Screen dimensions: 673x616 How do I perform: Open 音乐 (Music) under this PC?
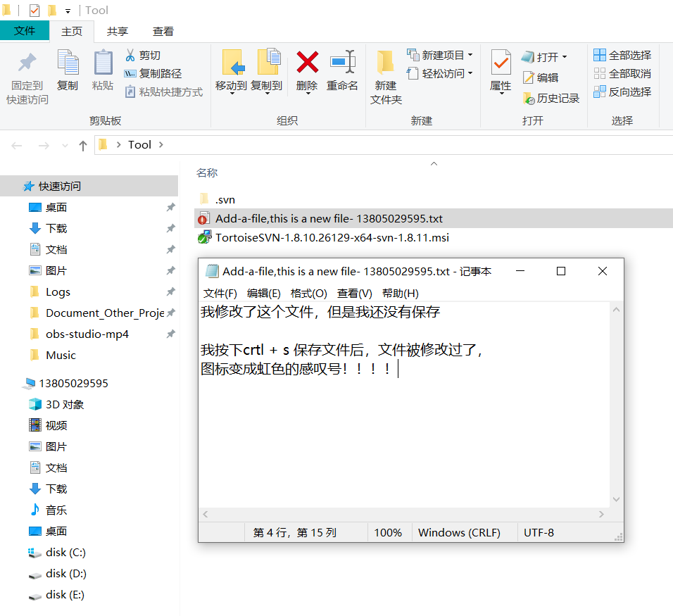(56, 510)
